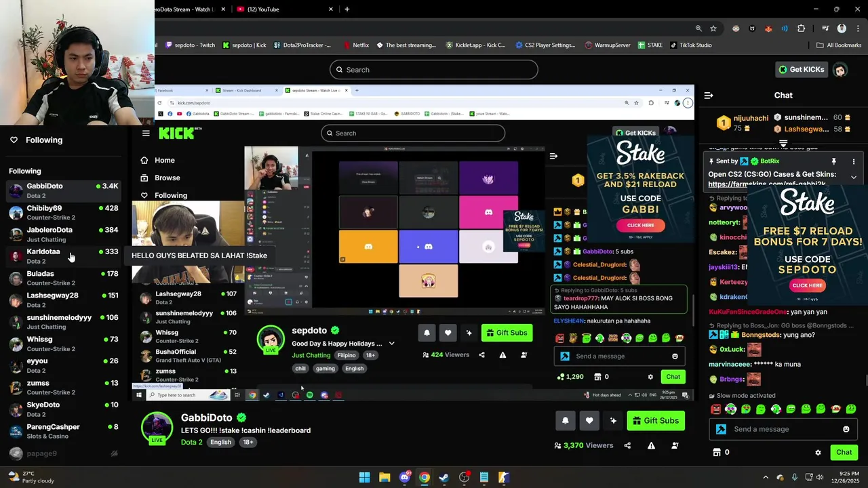Open chat settings gear icon
This screenshot has width=868, height=488.
tap(818, 452)
